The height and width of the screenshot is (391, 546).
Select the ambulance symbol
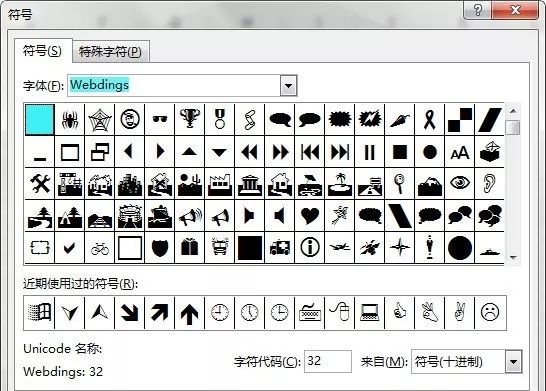pyautogui.click(x=279, y=248)
